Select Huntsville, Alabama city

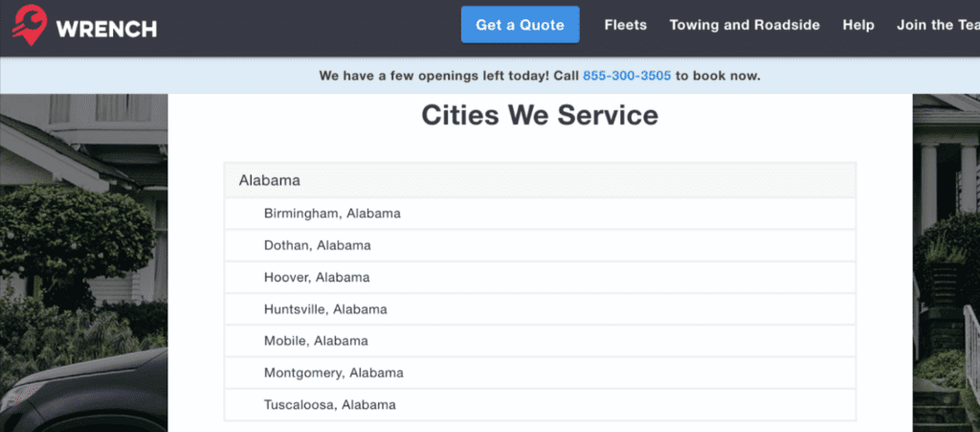pyautogui.click(x=540, y=309)
